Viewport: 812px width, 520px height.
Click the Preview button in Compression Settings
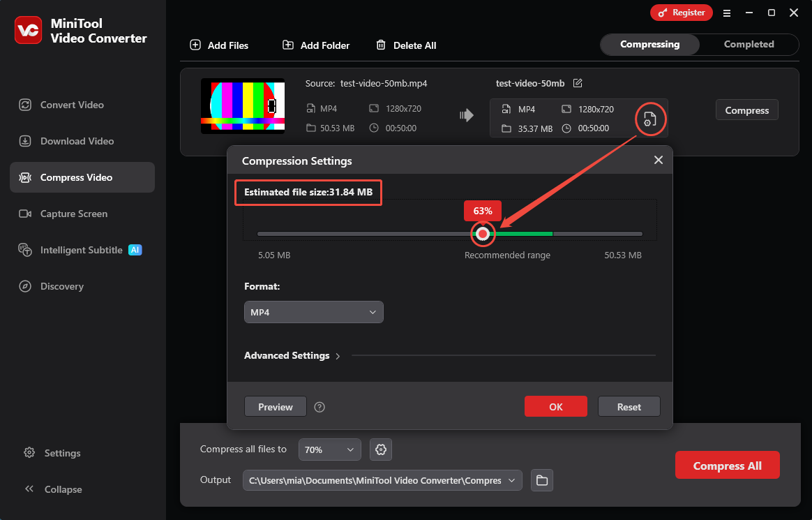click(x=275, y=406)
